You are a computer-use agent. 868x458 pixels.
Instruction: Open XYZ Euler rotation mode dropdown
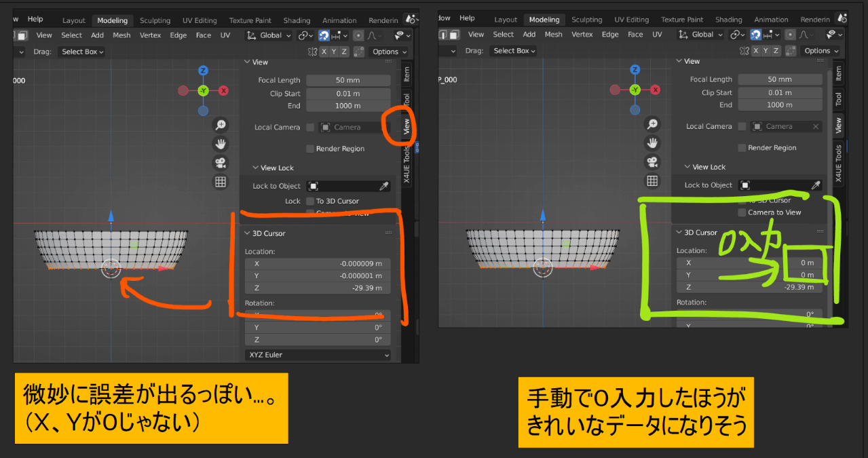(x=318, y=355)
